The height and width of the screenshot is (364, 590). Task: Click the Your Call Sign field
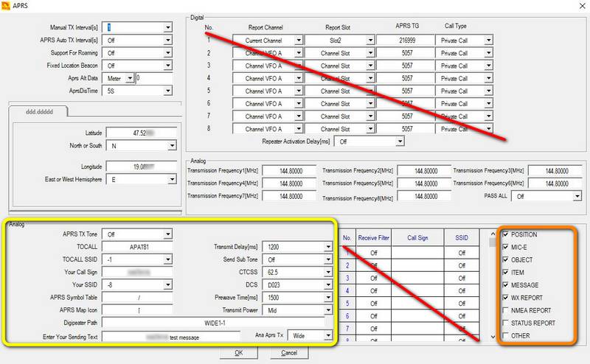pos(137,272)
